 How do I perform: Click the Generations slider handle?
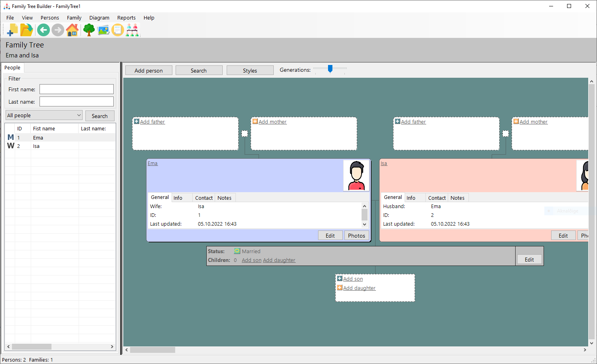click(x=330, y=69)
